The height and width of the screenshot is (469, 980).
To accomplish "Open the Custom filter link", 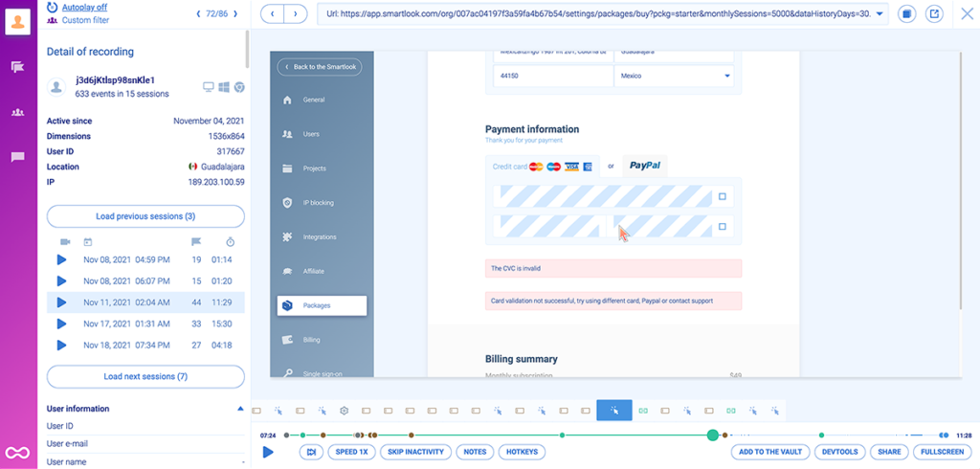I will 85,21.
